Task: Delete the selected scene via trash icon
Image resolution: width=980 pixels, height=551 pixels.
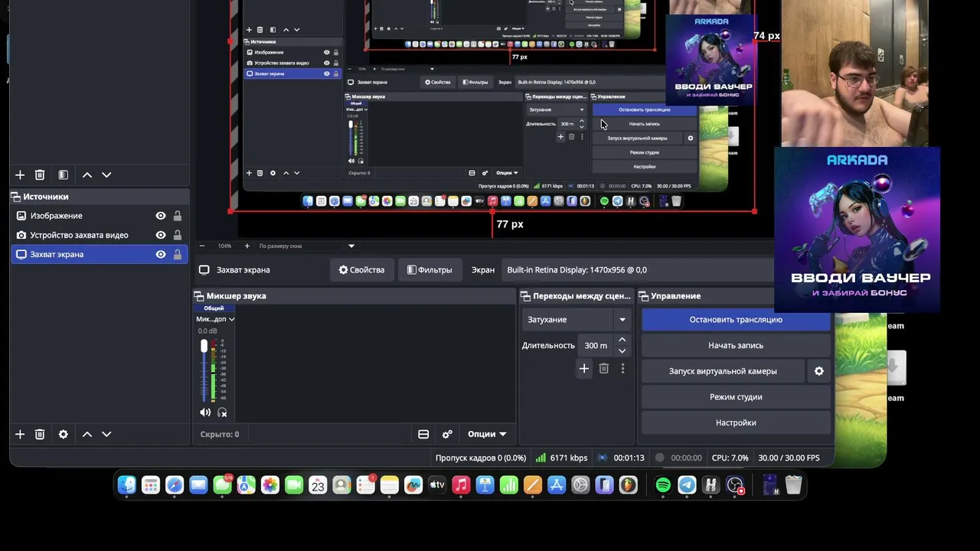Action: 40,174
